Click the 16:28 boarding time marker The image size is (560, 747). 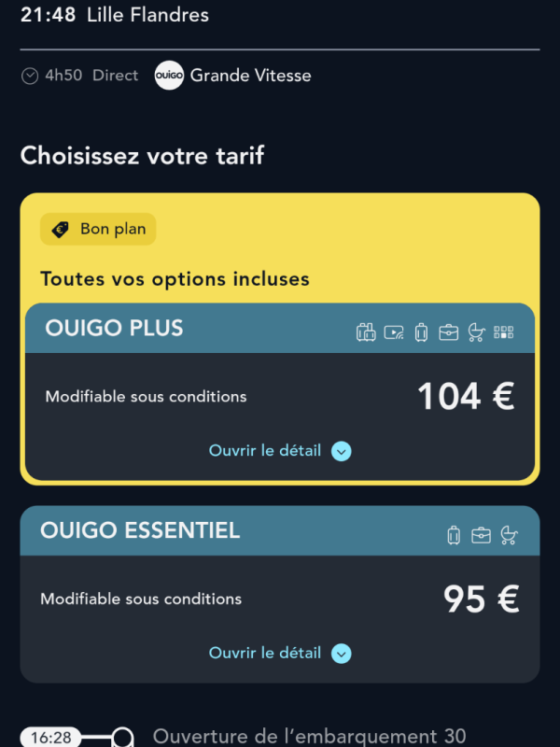pyautogui.click(x=50, y=738)
